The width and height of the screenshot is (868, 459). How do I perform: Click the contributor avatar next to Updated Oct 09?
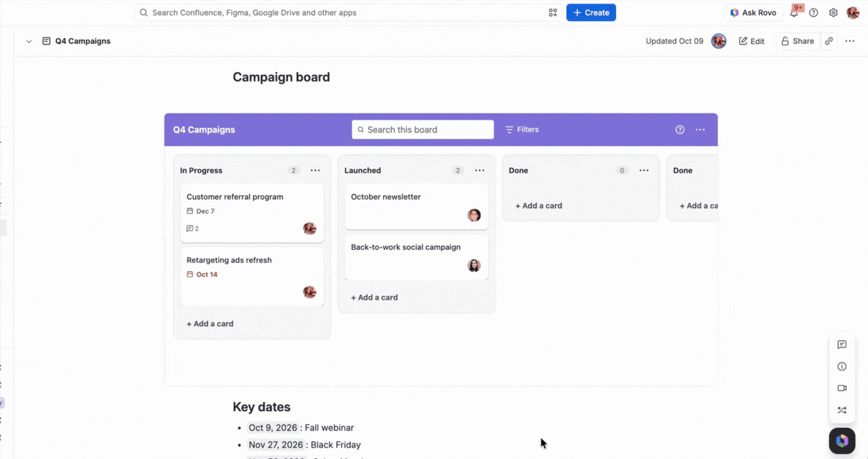click(x=719, y=41)
